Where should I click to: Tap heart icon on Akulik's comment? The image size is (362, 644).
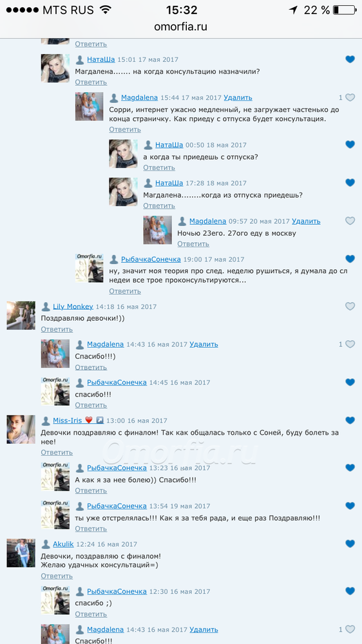point(350,544)
